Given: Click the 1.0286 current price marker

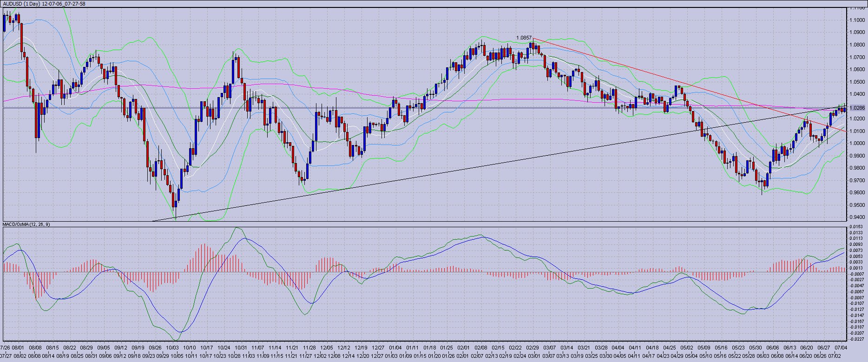Looking at the screenshot, I should click(857, 108).
